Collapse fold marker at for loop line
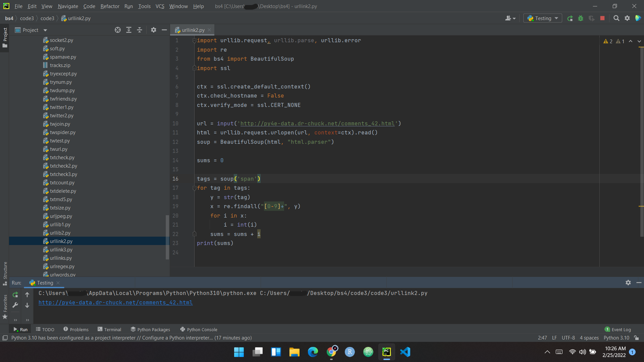644x362 pixels. pos(194,188)
